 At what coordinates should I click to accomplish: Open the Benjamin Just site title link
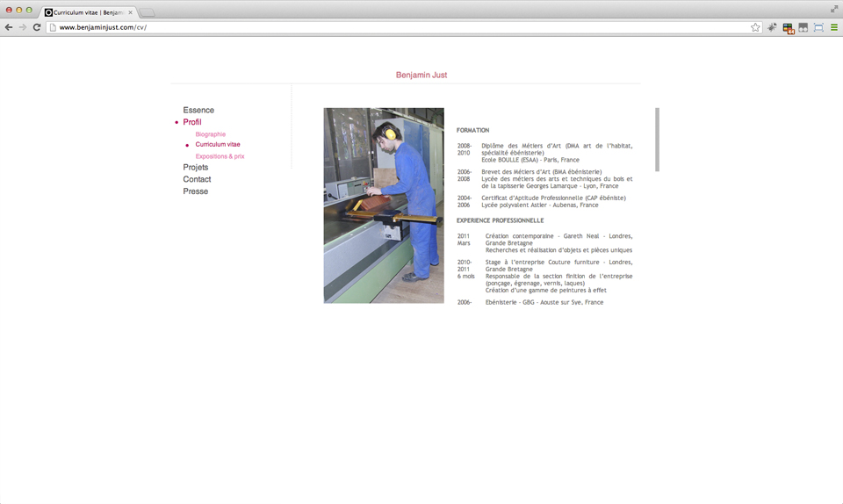coord(421,75)
